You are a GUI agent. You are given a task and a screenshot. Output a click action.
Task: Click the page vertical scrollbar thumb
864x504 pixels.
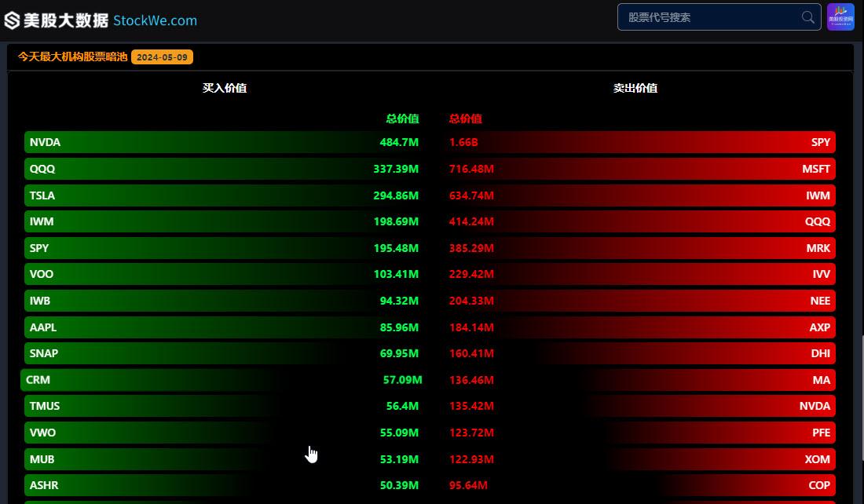click(862, 397)
